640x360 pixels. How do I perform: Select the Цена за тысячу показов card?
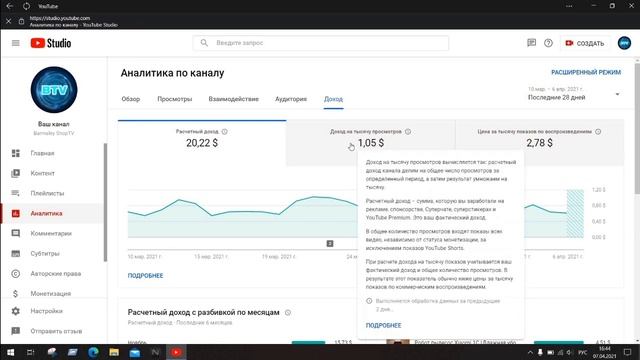tap(540, 142)
